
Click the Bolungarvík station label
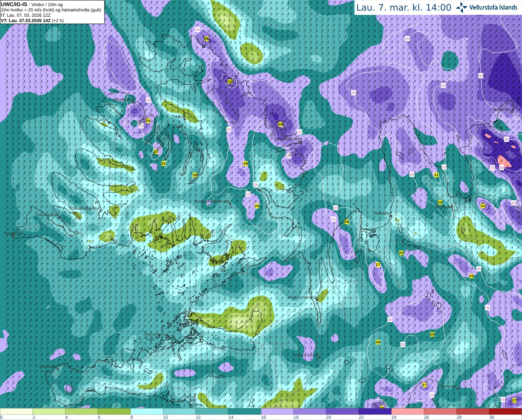click(122, 99)
